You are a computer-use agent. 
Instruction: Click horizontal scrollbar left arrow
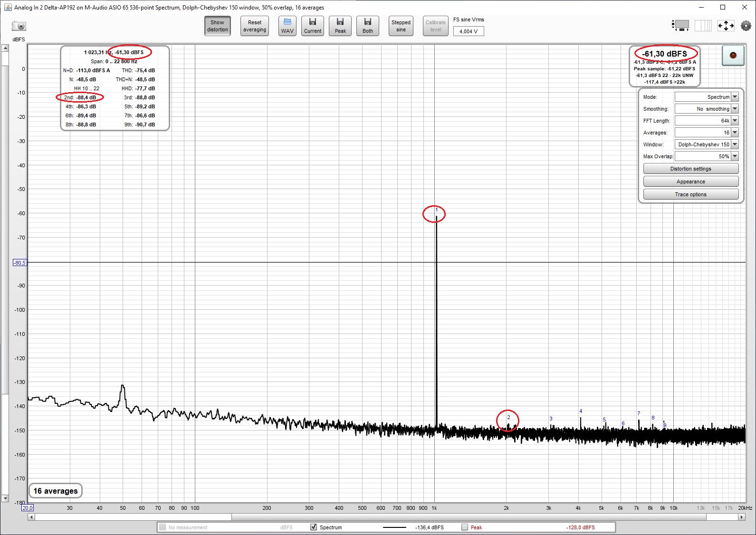click(31, 517)
